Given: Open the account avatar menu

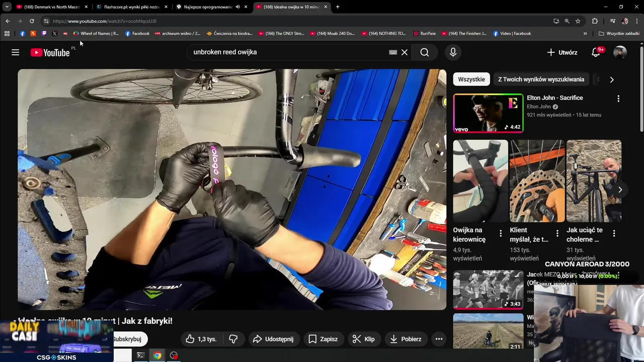Looking at the screenshot, I should click(620, 52).
